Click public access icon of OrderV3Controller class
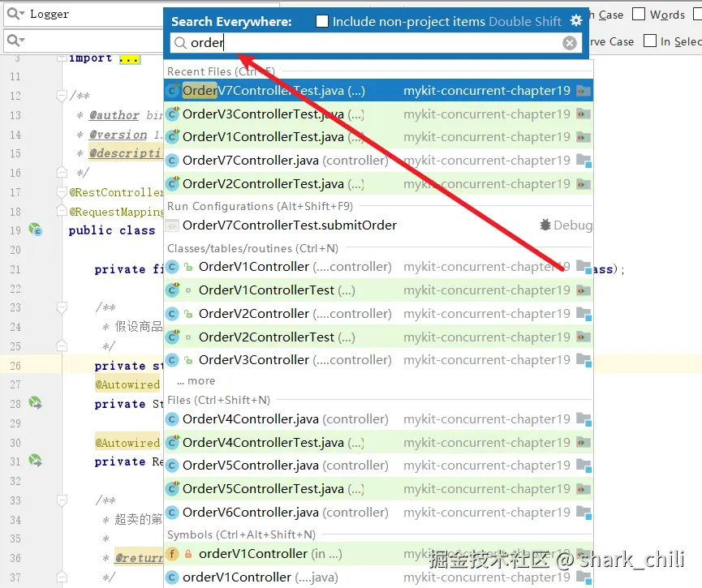Viewport: 702px width, 588px height. 188,360
